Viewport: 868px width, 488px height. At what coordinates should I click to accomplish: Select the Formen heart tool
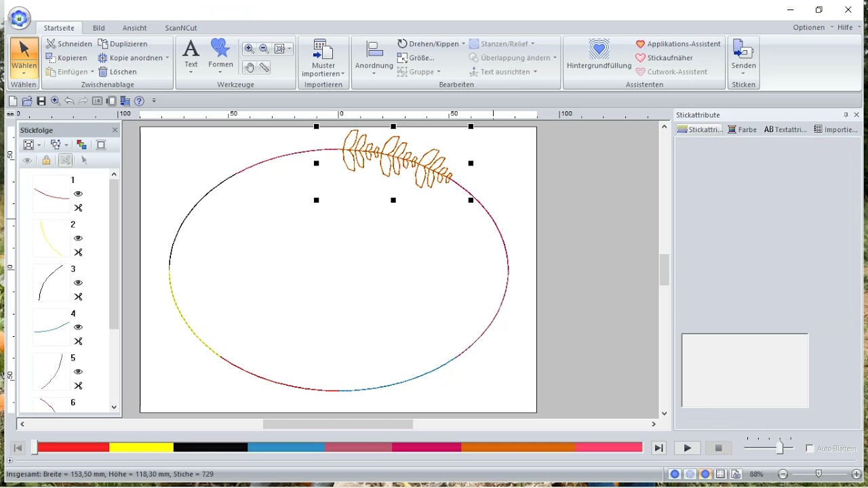click(220, 56)
